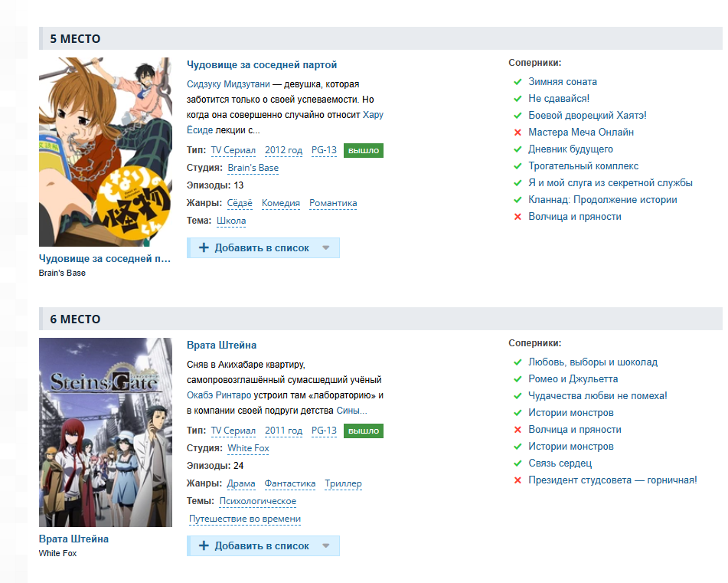Filter by PG-13 beside 2011 год
The width and height of the screenshot is (728, 583).
(x=324, y=431)
